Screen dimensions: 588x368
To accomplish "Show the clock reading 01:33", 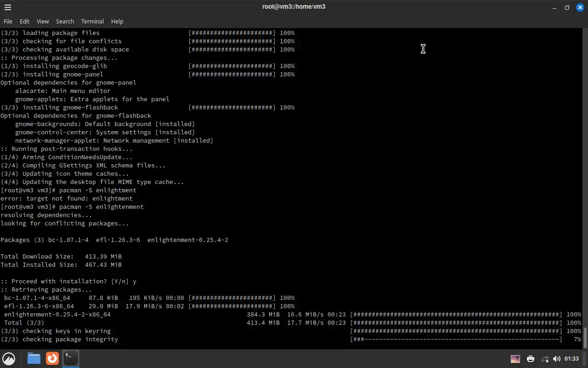I will coord(571,359).
